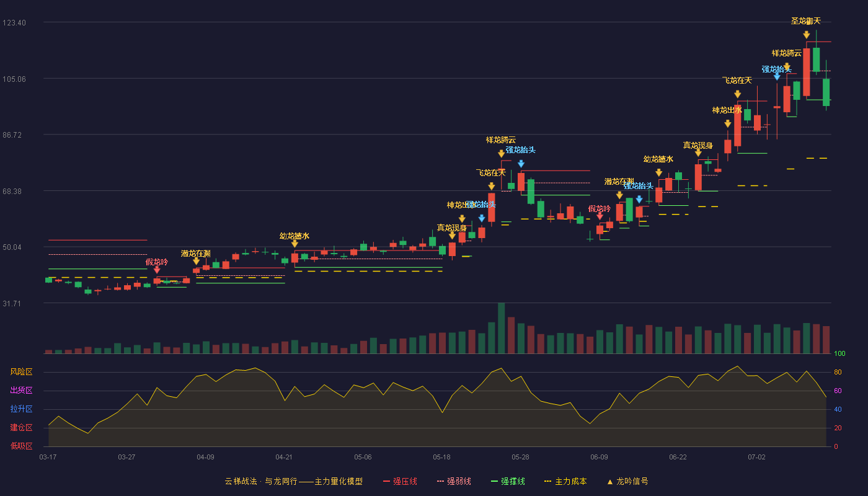Click the blue 强龙抬头 arrow below 105.06 level
868x496 pixels.
[777, 76]
